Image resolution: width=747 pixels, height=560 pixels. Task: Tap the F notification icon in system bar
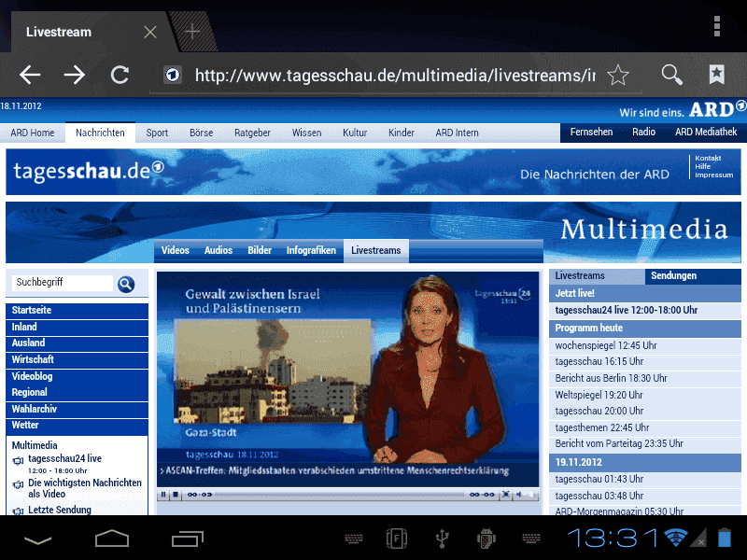396,539
